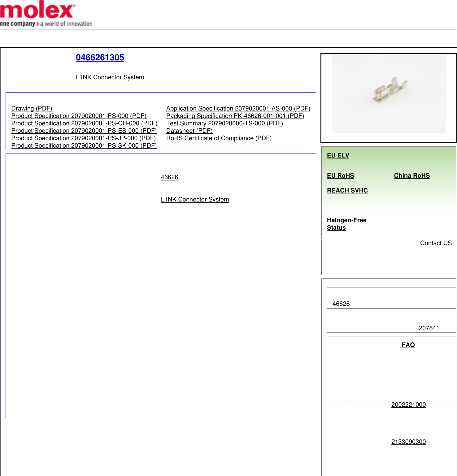Open the Drawing (PDF) document
Viewport: 457px width, 476px height.
[32, 109]
